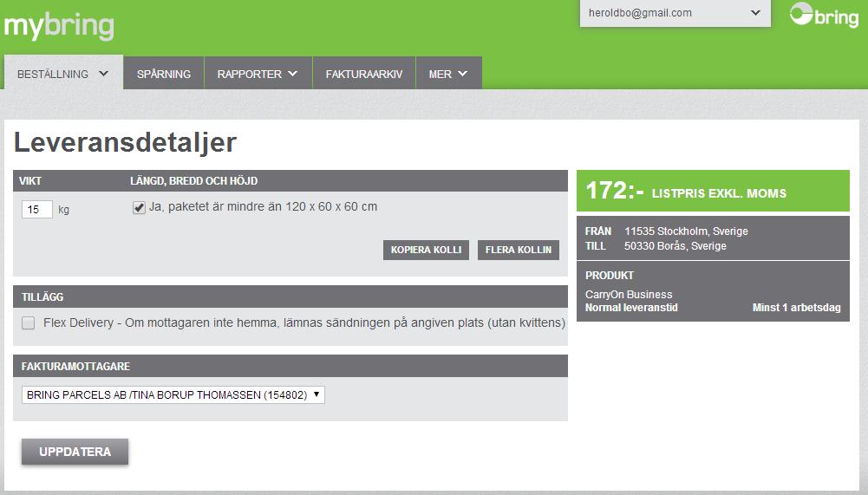The image size is (868, 495).
Task: Open the Fakturamottagare dropdown BRING PARCELS AB
Action: 173,394
